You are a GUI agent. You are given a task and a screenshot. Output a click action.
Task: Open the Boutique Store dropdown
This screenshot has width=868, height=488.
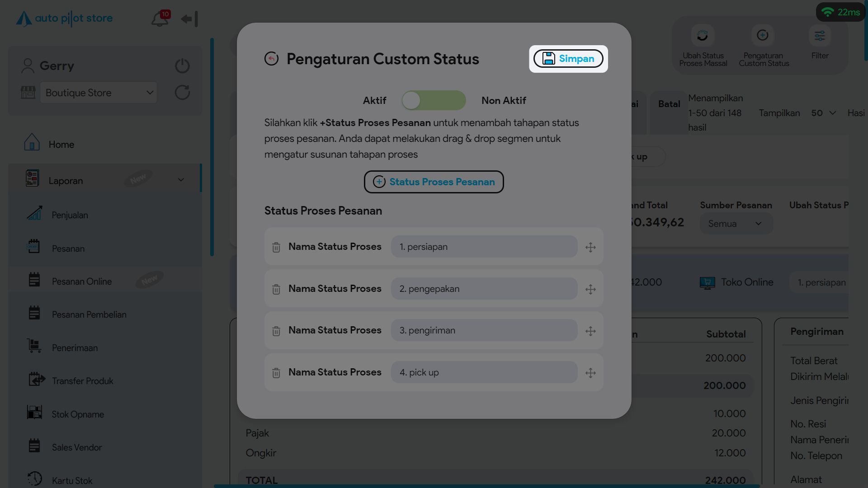(x=99, y=93)
